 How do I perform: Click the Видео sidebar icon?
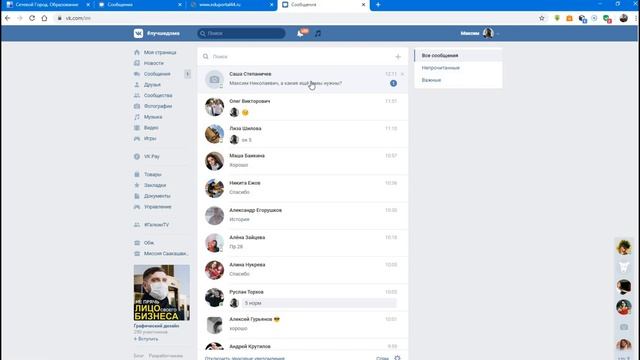point(137,128)
